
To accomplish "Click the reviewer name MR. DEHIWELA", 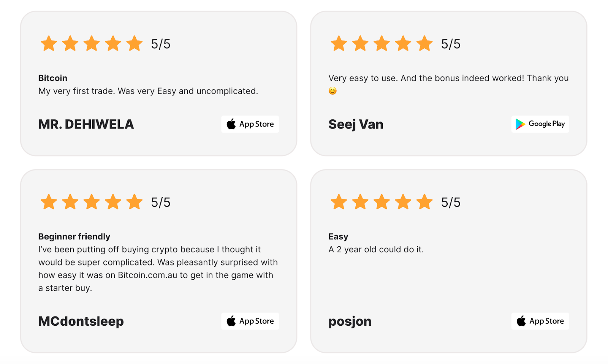I will coord(85,124).
